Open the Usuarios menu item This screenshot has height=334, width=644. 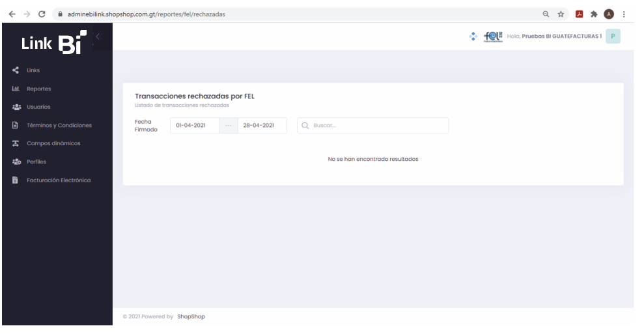38,107
